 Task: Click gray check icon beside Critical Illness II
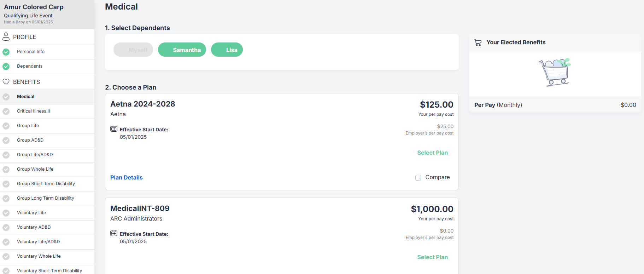(6, 112)
